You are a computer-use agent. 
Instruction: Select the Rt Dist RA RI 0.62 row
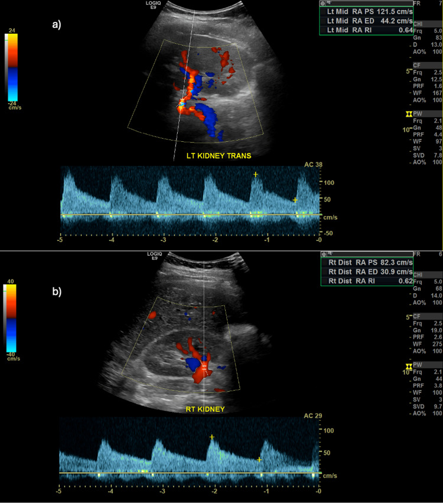coord(367,281)
